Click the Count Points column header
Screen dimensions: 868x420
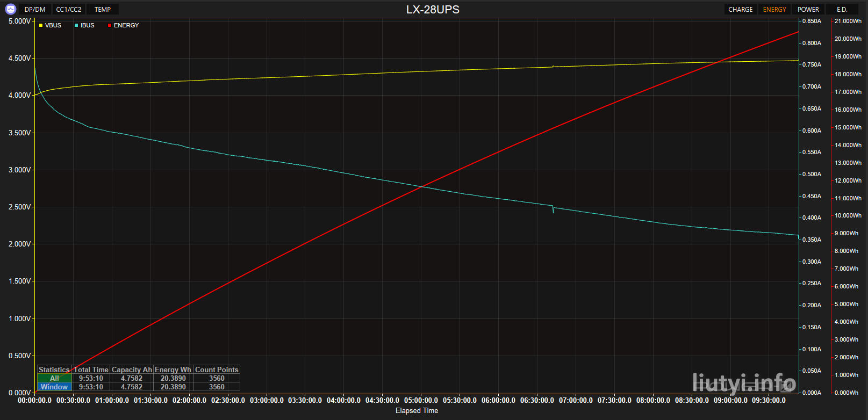[217, 370]
